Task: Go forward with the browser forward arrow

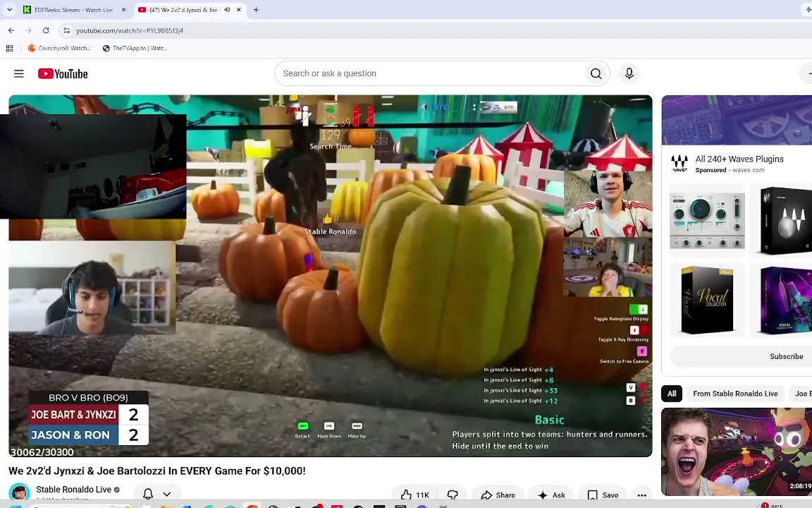Action: 28,30
